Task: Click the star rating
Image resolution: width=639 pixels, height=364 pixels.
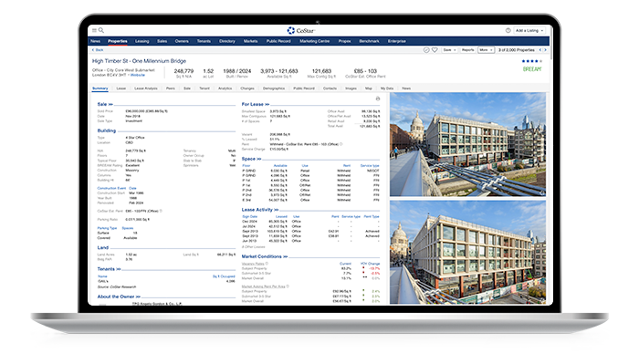Action: point(532,61)
